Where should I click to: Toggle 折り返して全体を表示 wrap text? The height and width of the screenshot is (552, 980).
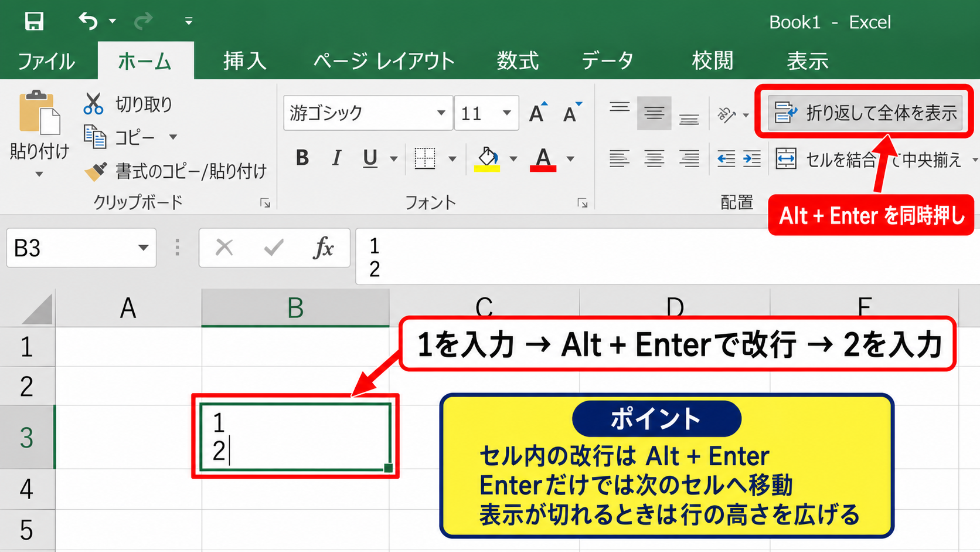(x=865, y=112)
